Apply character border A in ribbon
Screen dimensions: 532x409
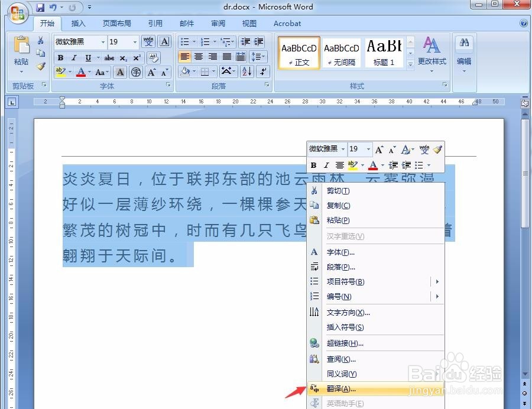[164, 41]
